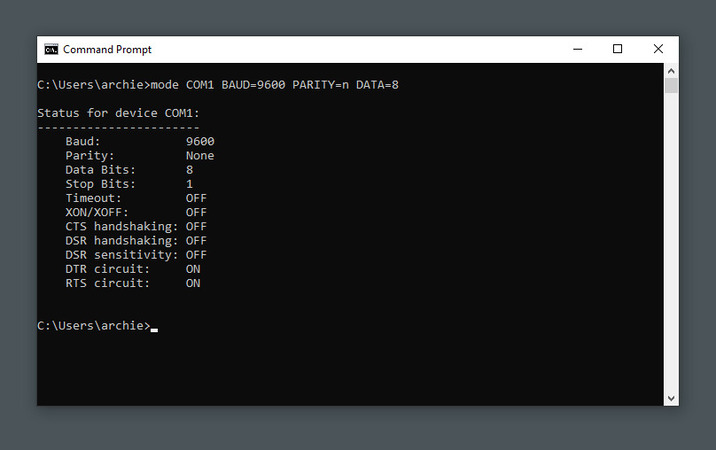
Task: Click the 'Parity:' label
Action: (90, 156)
